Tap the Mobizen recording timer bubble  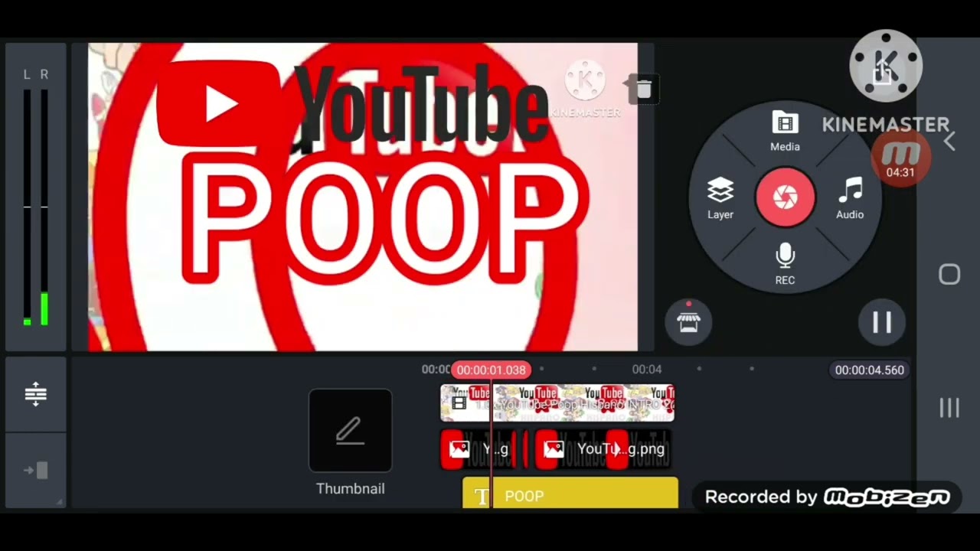pos(900,159)
